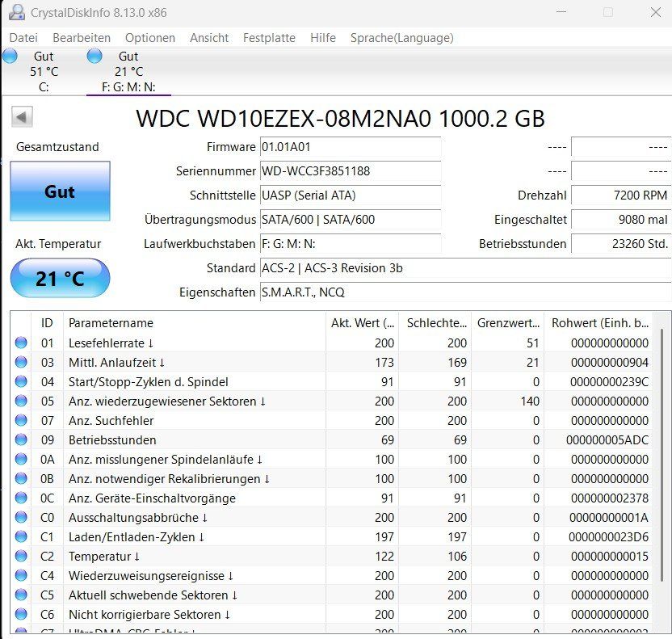
Task: Click Schlechtester Wert 169 in Anlaufzeit row
Action: click(x=457, y=363)
